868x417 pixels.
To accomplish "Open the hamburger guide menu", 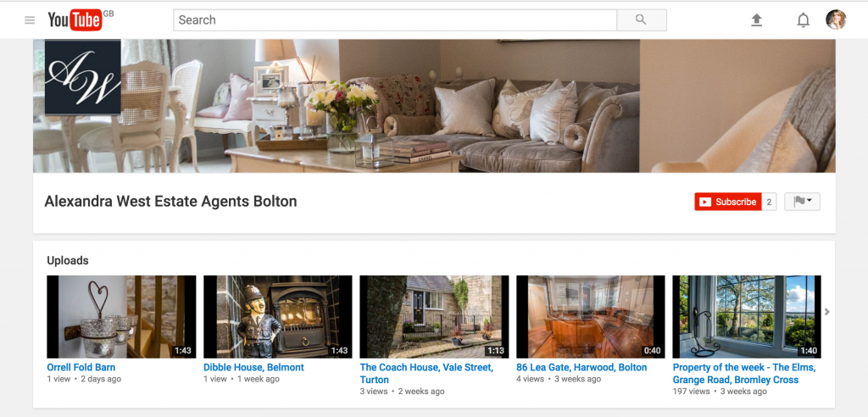I will [x=30, y=20].
